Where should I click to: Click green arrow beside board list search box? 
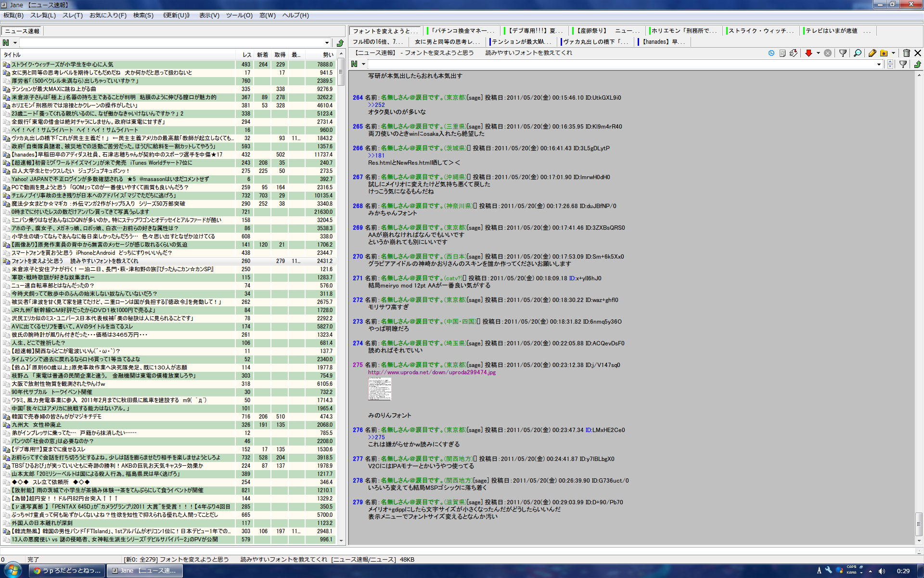click(340, 43)
